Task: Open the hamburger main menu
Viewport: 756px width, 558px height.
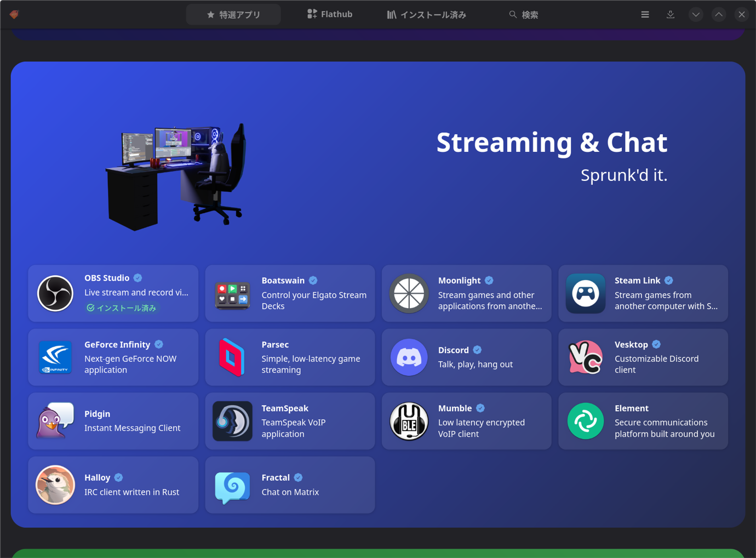Action: click(x=645, y=15)
